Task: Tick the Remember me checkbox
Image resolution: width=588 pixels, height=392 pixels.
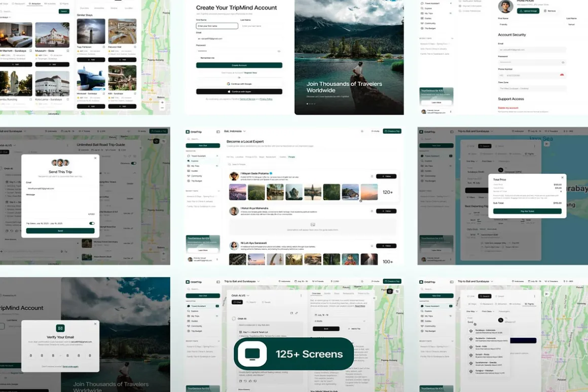Action: click(x=198, y=58)
